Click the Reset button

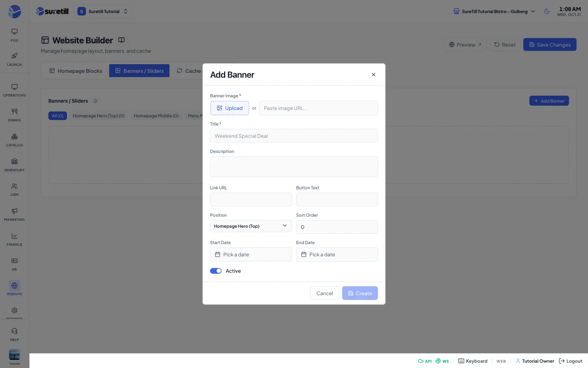(505, 45)
